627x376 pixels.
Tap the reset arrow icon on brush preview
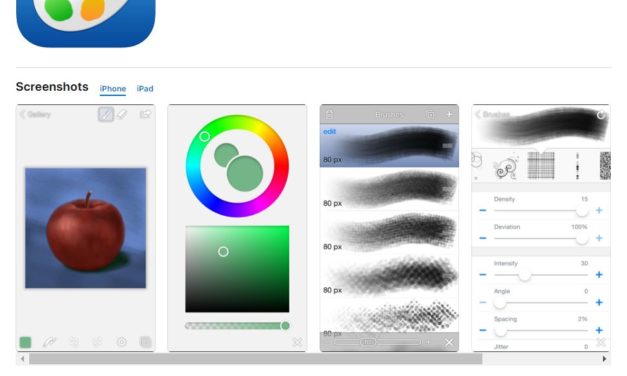[601, 115]
